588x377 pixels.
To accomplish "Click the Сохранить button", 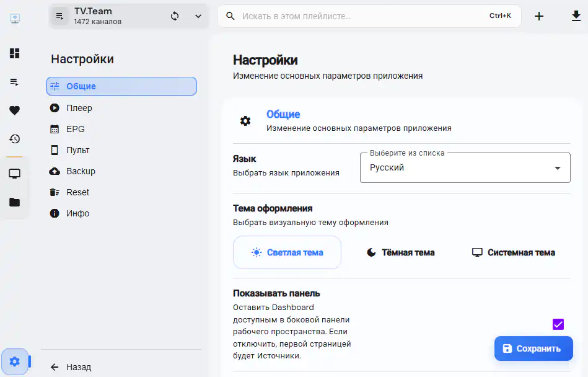I will pos(533,348).
